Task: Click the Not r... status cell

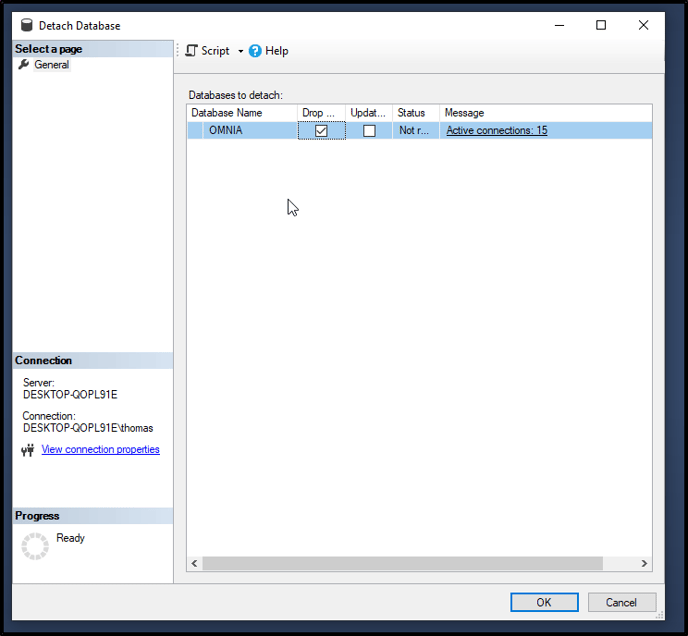Action: point(416,130)
